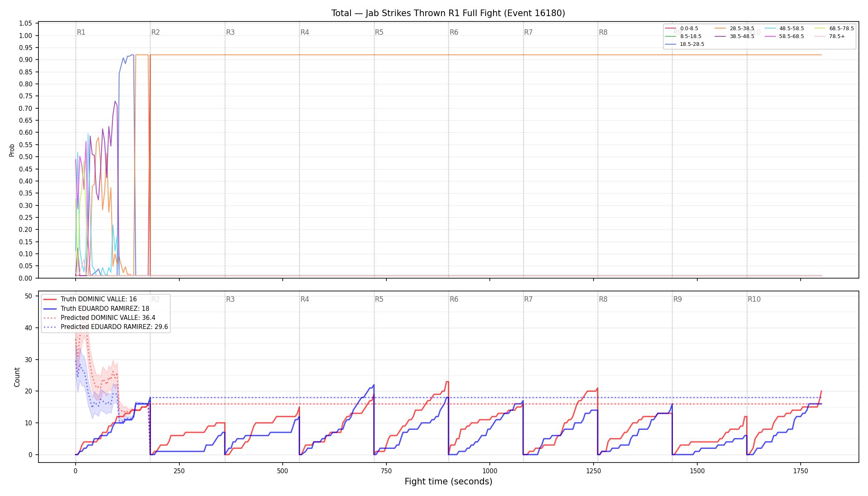Click the 0.90 tick on the Prob axis

(x=26, y=60)
